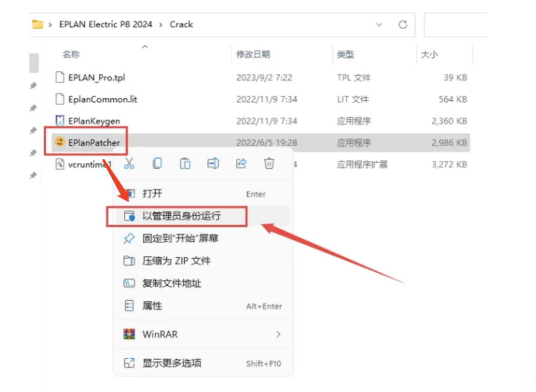Click the Paste clipboard icon
Screen dimensions: 536x392
tap(185, 163)
